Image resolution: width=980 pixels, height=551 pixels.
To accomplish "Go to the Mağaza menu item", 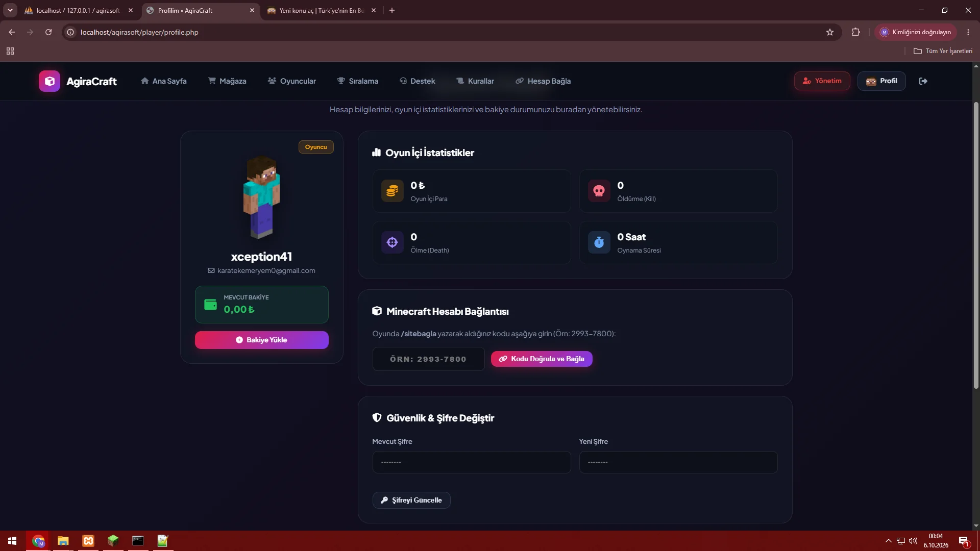I will [227, 81].
